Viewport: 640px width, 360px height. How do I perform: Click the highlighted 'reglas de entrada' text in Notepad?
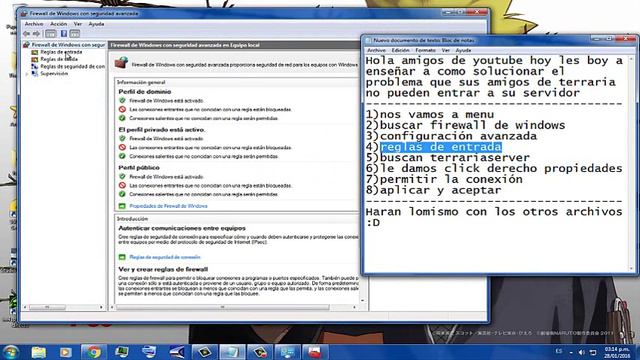coord(441,147)
